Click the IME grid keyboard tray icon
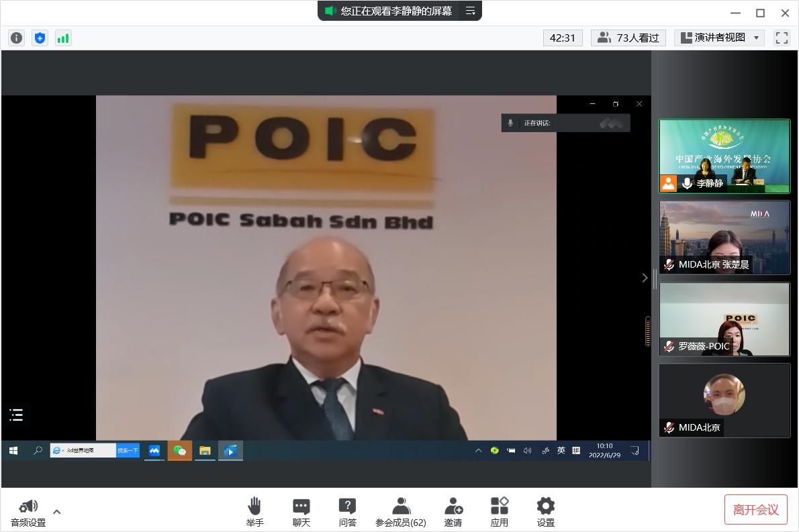This screenshot has width=799, height=532. coord(576,451)
